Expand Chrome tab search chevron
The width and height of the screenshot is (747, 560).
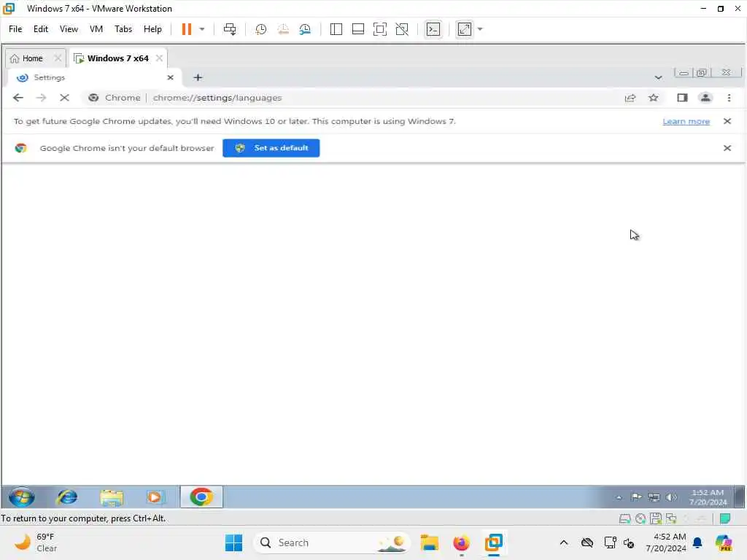pyautogui.click(x=658, y=77)
